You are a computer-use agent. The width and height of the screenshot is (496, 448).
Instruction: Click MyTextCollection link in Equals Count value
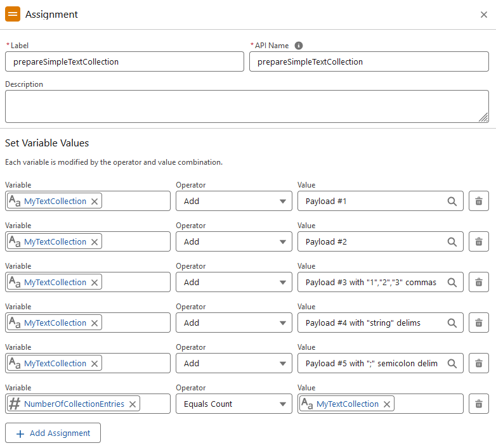[348, 404]
